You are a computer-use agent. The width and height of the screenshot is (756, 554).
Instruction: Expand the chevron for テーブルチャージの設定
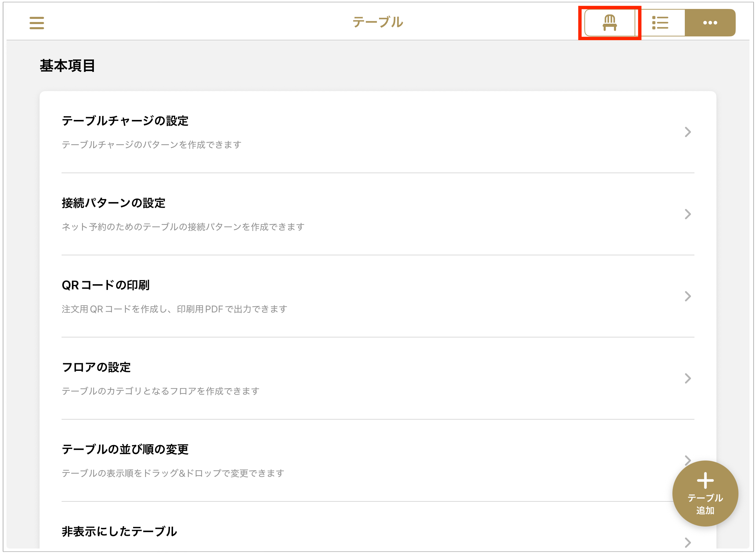point(688,132)
